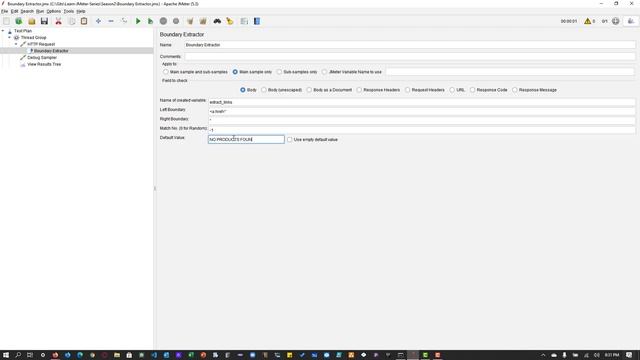
Task: Start the test with green play icon
Action: [138, 21]
